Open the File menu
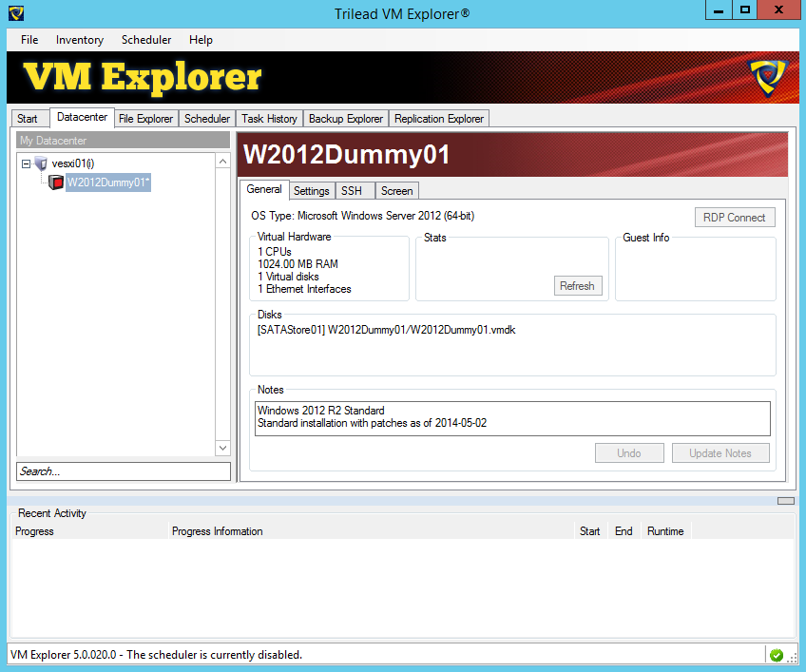 click(x=29, y=40)
